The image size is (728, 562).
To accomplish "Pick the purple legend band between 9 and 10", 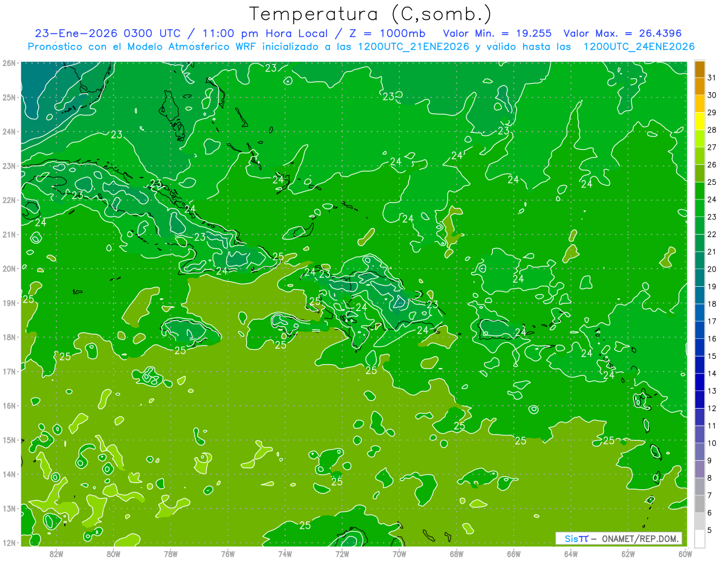I will pyautogui.click(x=699, y=452).
